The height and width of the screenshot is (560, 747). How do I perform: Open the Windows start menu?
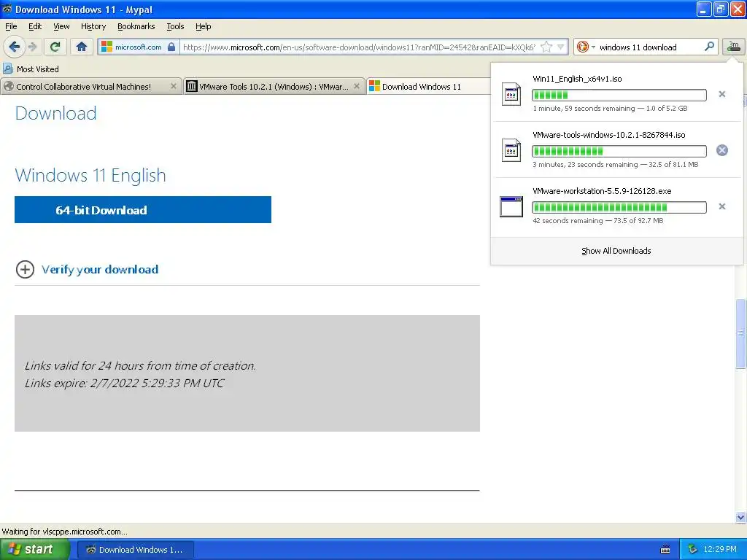pos(35,549)
